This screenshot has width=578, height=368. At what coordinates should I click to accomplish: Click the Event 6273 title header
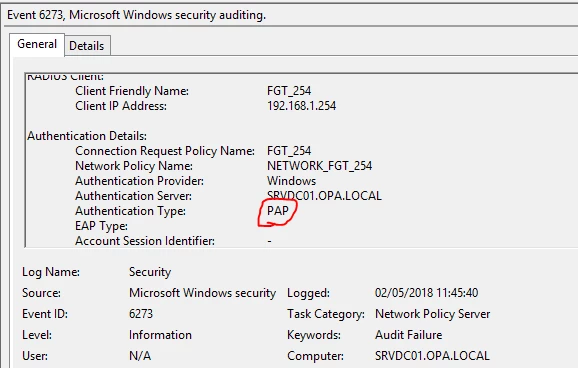[136, 15]
